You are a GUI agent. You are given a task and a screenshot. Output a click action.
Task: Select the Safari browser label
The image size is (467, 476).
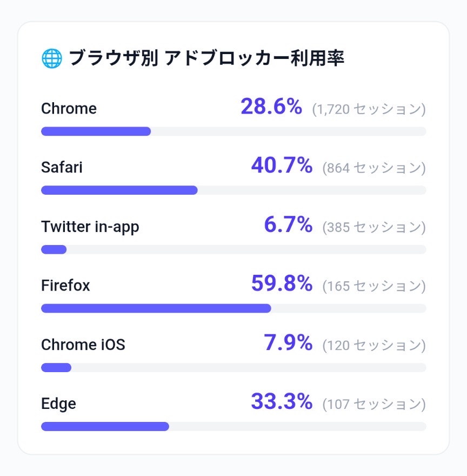[62, 167]
